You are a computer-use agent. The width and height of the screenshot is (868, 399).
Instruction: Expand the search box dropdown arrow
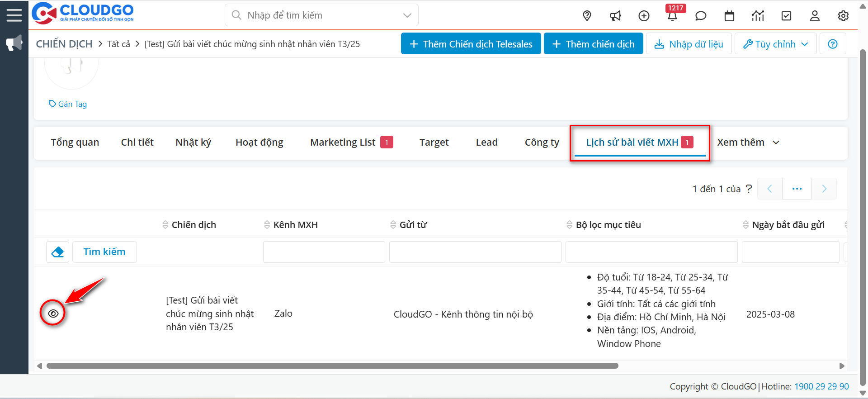coord(407,15)
